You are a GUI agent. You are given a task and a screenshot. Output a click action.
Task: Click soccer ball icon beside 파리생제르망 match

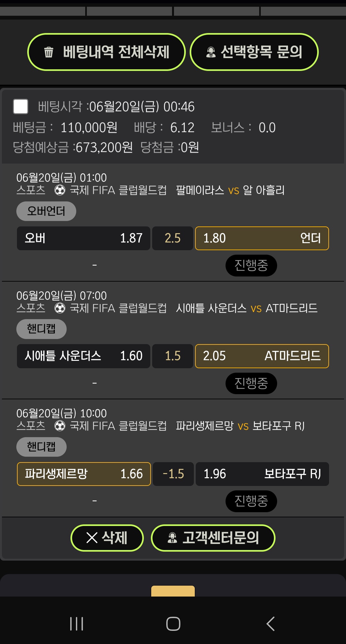click(60, 426)
